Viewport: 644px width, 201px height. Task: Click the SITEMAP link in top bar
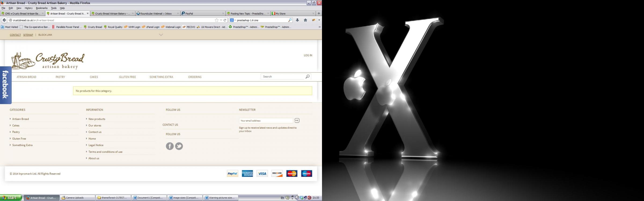coord(28,35)
